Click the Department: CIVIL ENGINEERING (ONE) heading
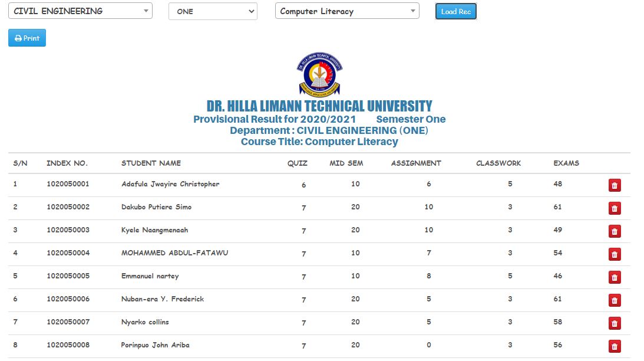This screenshot has width=644, height=361. (329, 131)
